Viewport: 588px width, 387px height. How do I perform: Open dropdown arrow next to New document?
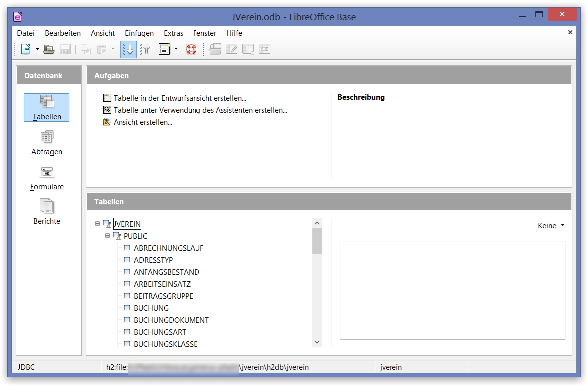pos(37,49)
